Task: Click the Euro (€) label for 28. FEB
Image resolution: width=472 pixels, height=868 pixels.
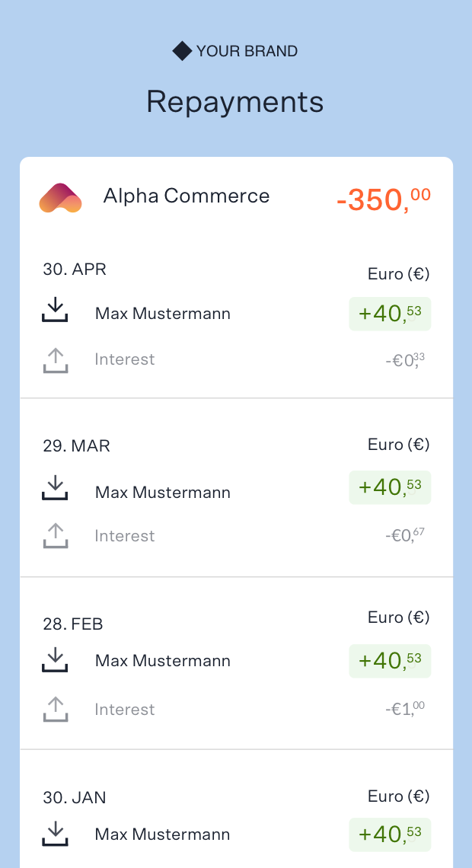Action: [397, 617]
